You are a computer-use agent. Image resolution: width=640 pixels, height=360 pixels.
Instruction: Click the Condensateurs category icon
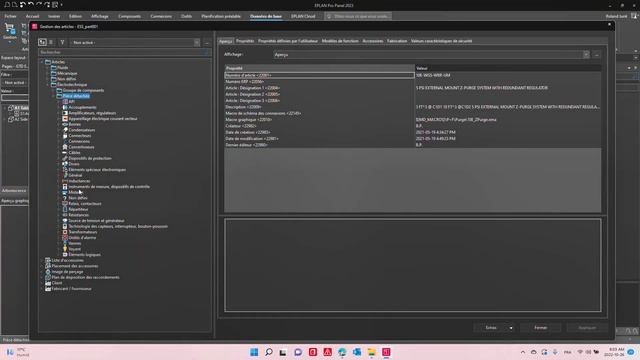(x=65, y=130)
